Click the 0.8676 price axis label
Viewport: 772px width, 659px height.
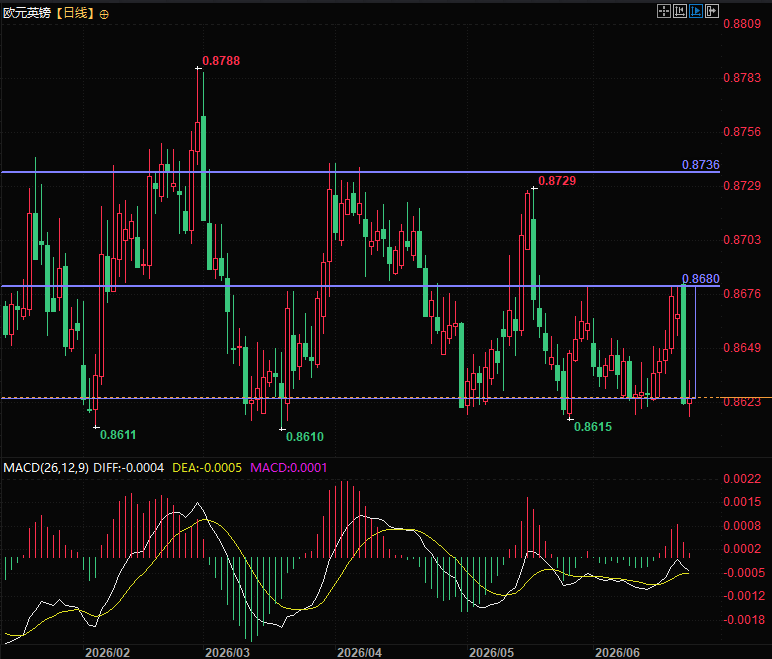point(742,294)
